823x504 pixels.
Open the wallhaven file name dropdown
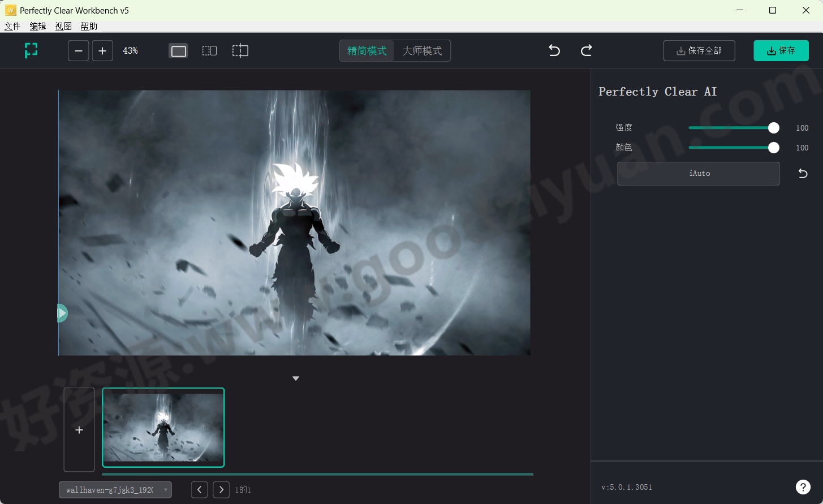tap(115, 490)
